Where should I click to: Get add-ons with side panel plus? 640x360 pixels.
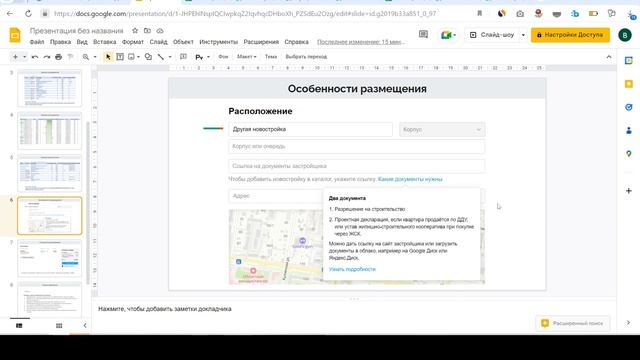click(x=629, y=191)
